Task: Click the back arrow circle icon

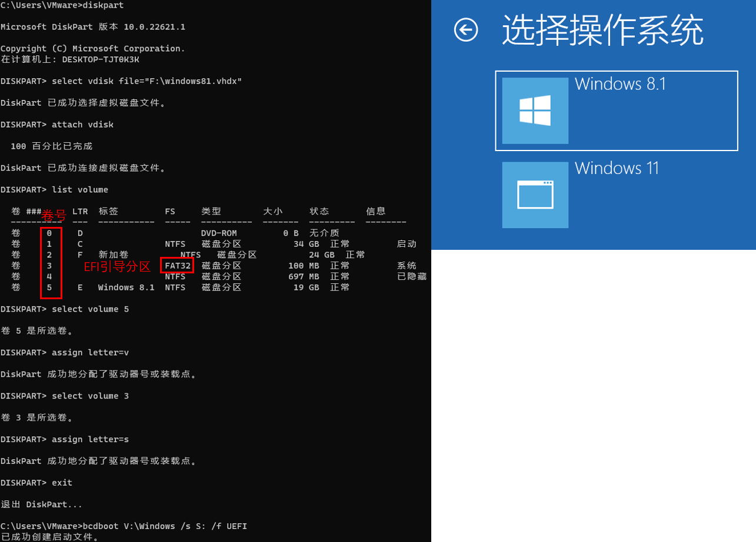Action: click(466, 30)
